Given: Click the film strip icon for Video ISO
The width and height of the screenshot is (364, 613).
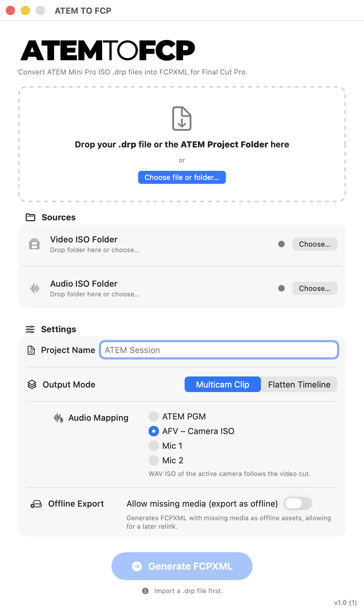Looking at the screenshot, I should pos(34,244).
